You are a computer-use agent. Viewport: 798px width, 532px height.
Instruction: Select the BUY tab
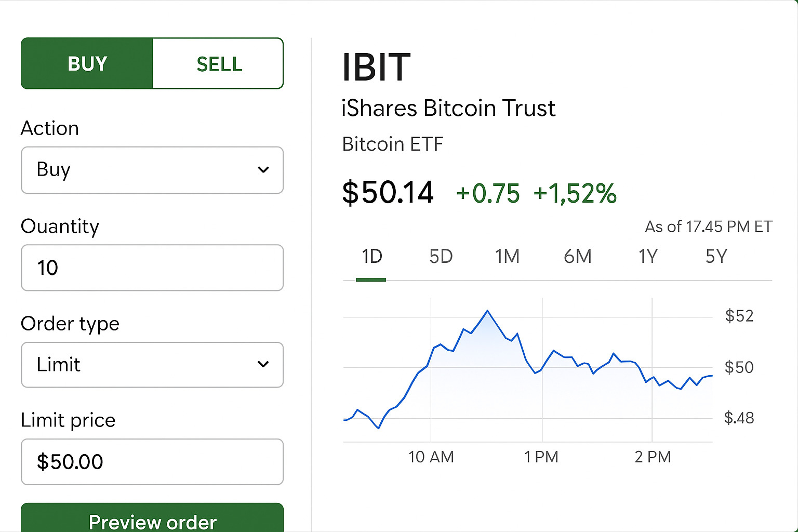pyautogui.click(x=86, y=63)
